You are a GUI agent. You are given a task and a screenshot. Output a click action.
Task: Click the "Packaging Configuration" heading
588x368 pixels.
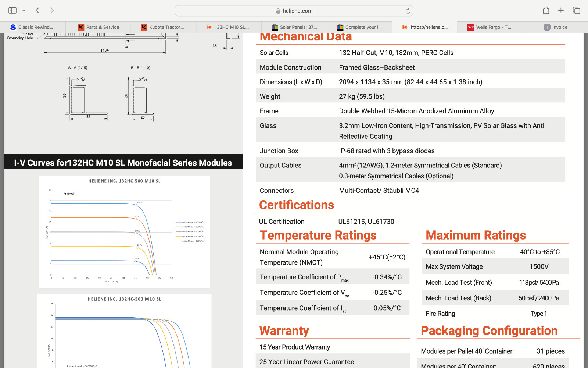(x=489, y=331)
